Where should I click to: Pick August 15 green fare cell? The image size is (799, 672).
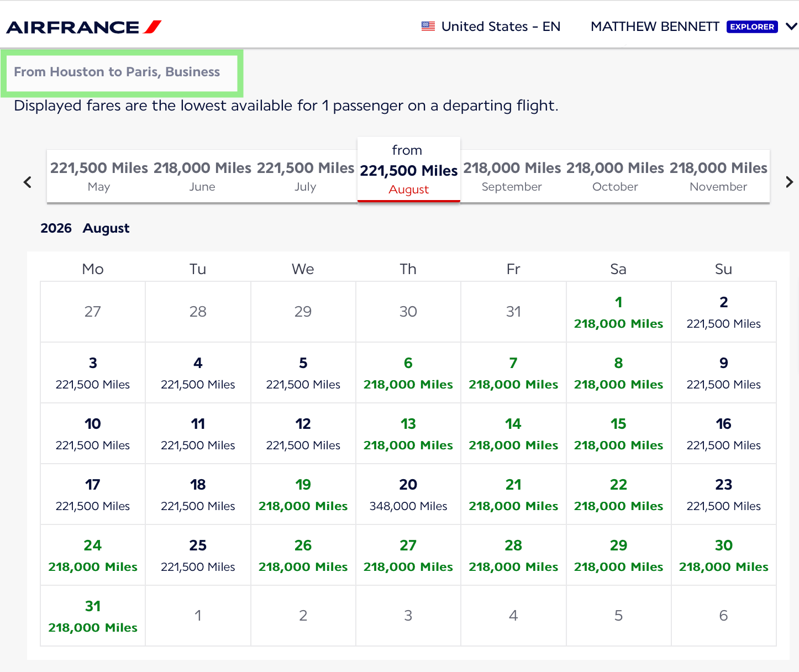coord(619,433)
